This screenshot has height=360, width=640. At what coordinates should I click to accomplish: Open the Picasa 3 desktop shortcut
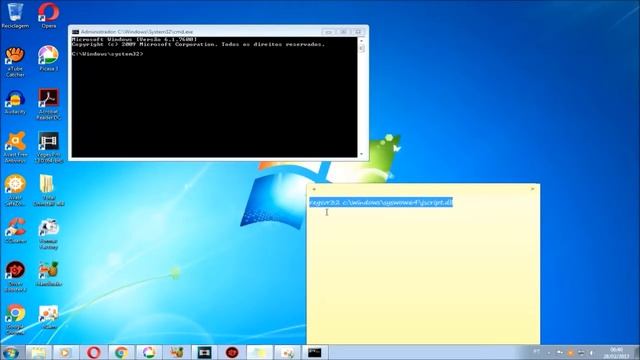tap(49, 59)
